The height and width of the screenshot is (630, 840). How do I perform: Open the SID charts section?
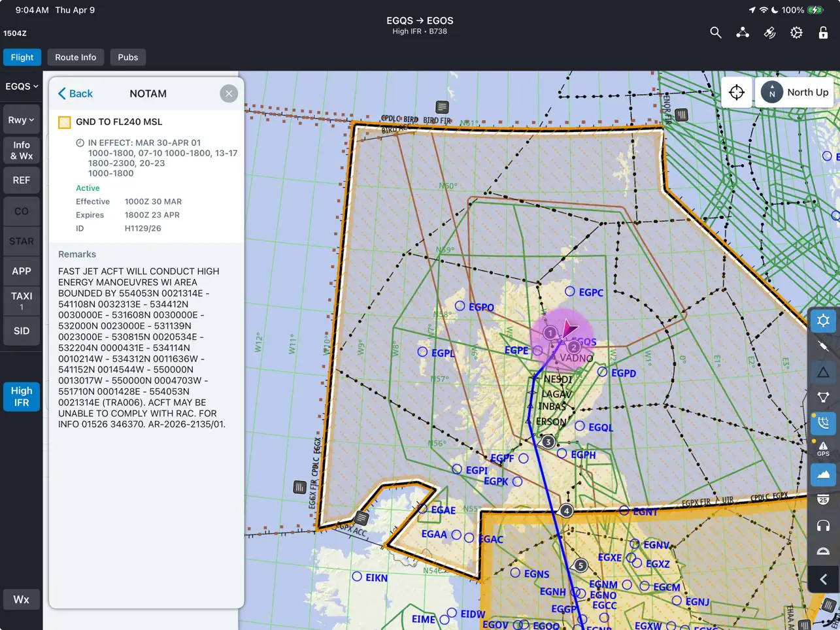coord(22,331)
